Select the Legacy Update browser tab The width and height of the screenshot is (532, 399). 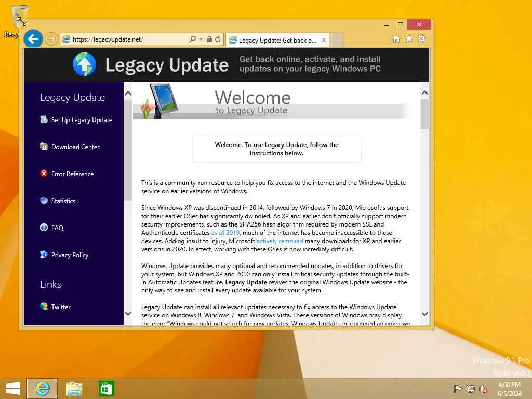coord(277,41)
